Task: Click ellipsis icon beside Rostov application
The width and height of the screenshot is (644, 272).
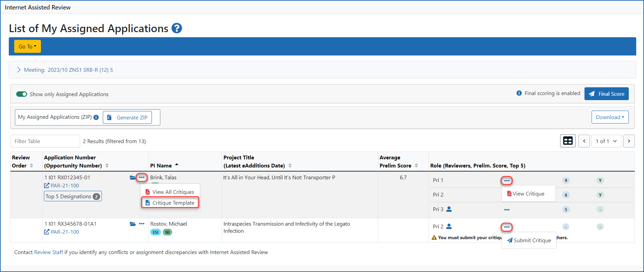Action: click(x=142, y=224)
